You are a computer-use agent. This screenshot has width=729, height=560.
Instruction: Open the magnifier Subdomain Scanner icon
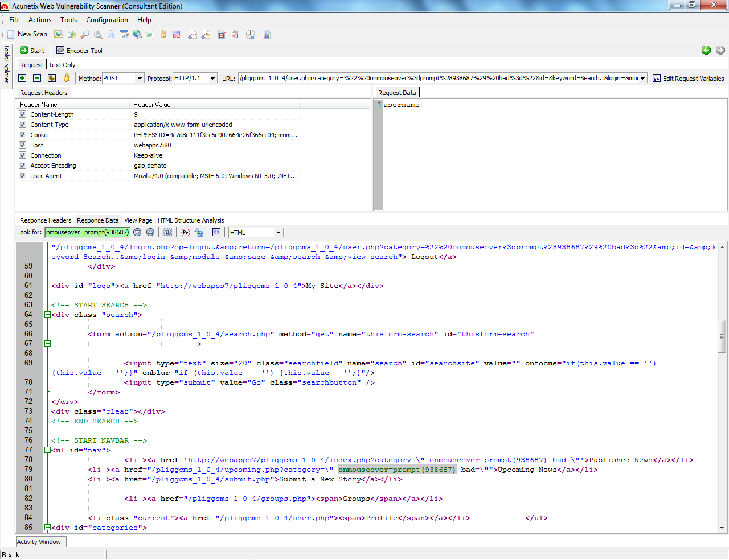click(85, 34)
